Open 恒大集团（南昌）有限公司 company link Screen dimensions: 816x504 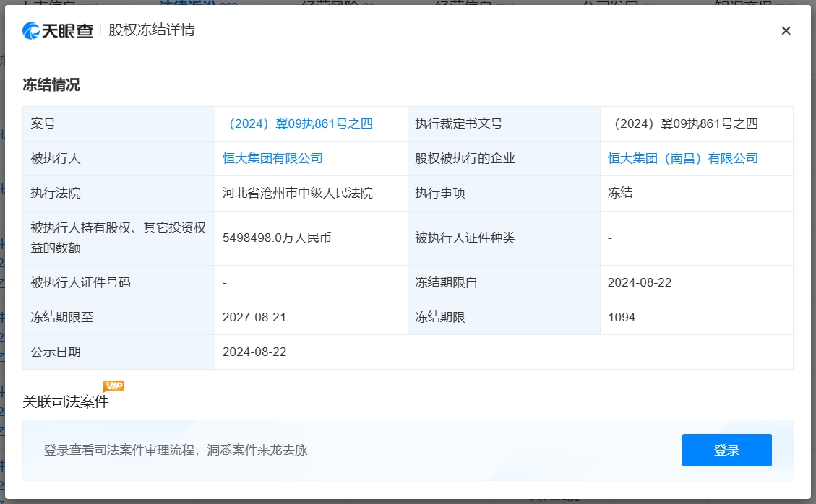point(683,158)
